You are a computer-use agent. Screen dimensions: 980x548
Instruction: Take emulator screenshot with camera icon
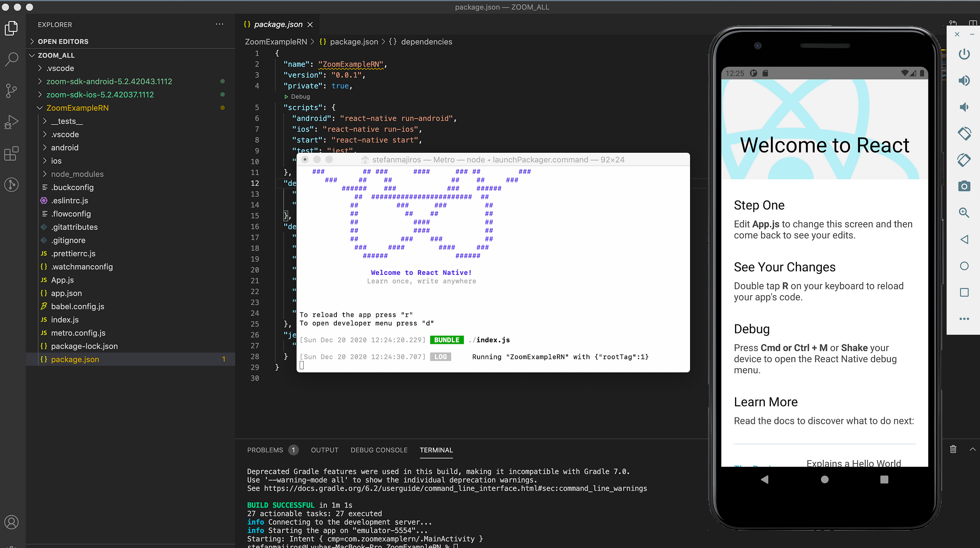pyautogui.click(x=964, y=186)
